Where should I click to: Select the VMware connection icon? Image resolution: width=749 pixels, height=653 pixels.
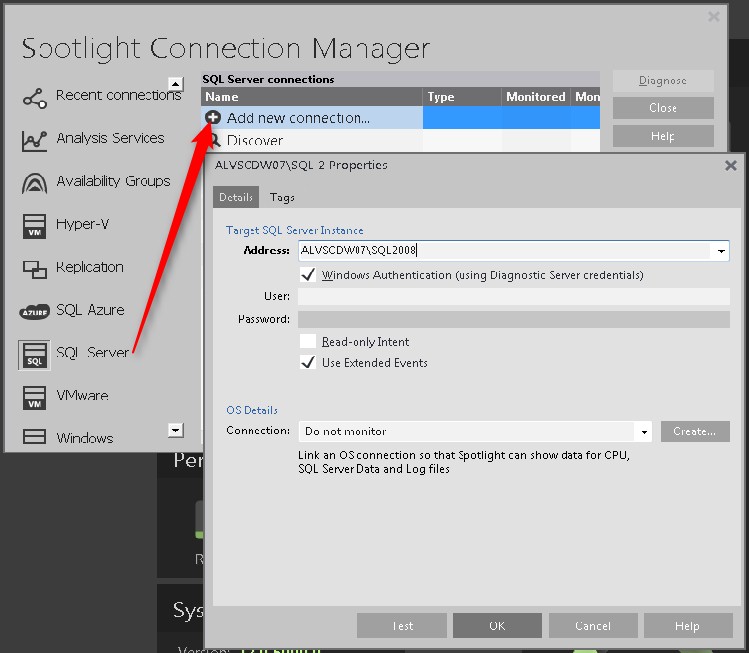pos(35,396)
